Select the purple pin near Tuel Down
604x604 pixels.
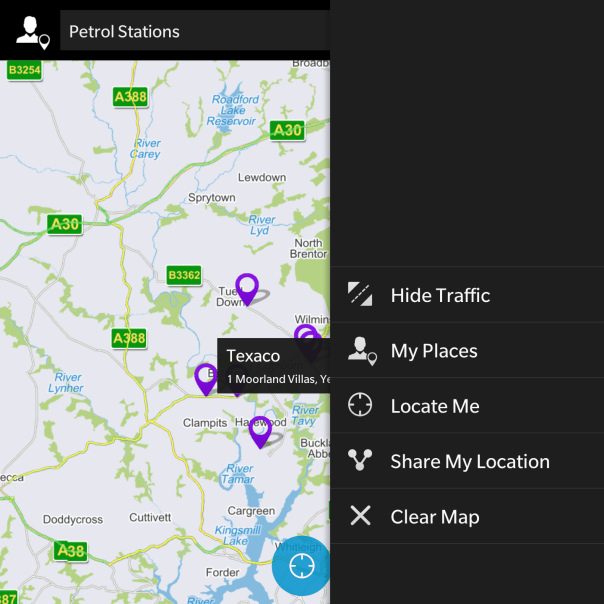(x=247, y=290)
